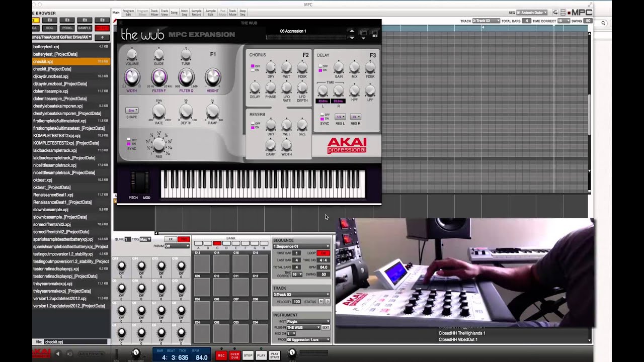Adjust Reverb DAMP knob
Viewport: 644px width, 362px height.
[271, 146]
